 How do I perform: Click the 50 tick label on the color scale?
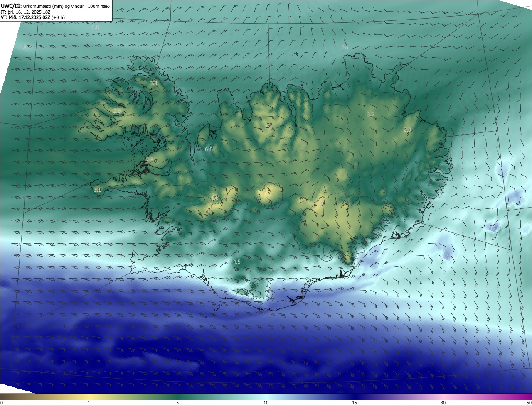click(x=529, y=403)
